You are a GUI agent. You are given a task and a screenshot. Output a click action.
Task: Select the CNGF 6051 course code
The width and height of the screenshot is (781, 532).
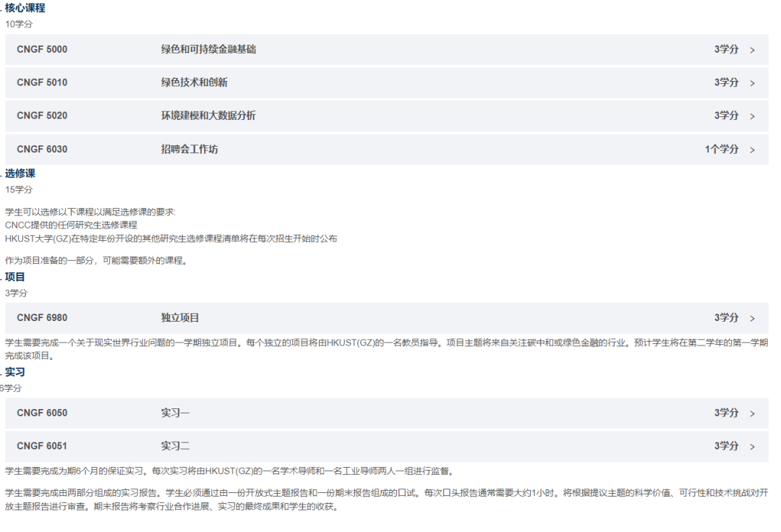[x=41, y=446]
